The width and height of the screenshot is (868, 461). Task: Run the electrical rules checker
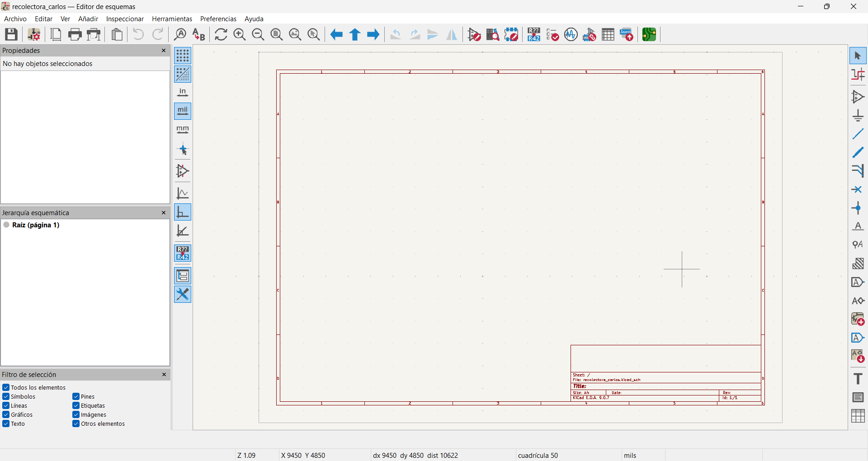(552, 34)
